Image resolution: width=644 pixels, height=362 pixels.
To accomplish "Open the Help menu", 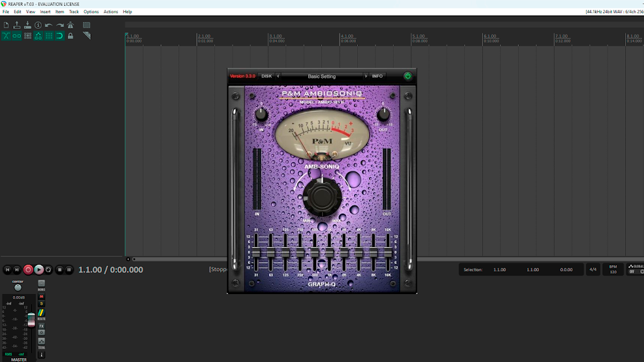I will pyautogui.click(x=127, y=11).
